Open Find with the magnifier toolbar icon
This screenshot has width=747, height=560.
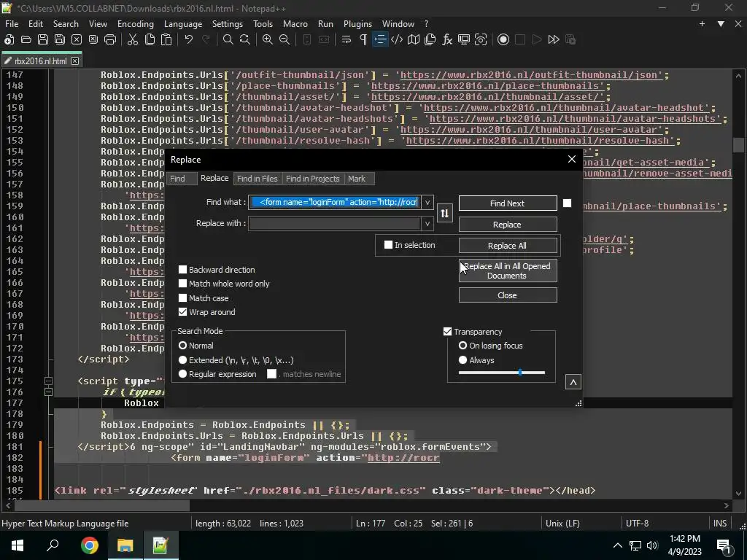tap(228, 39)
